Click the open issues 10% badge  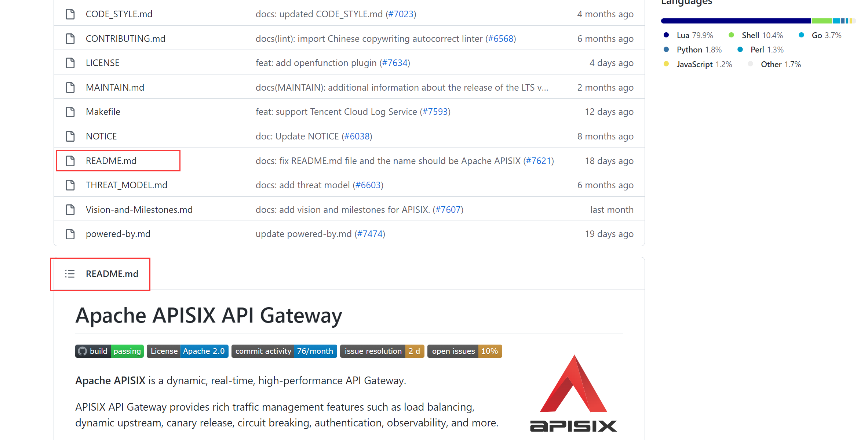[464, 351]
